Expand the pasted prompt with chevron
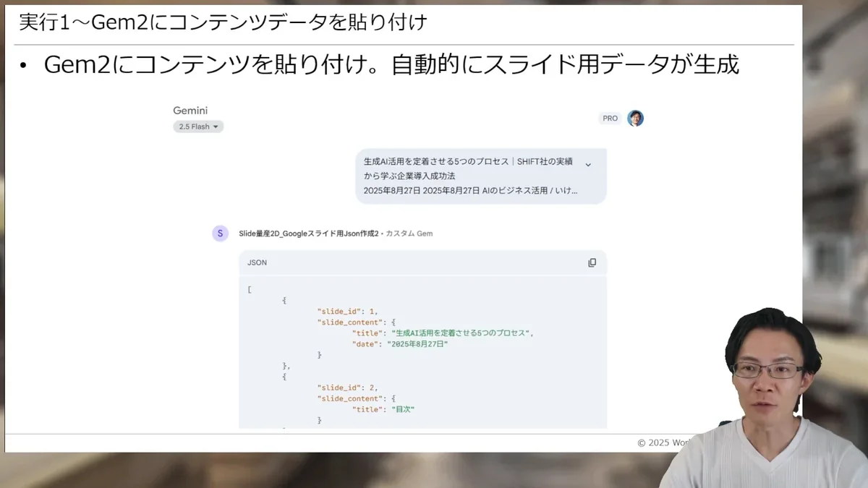868x488 pixels. pos(588,165)
